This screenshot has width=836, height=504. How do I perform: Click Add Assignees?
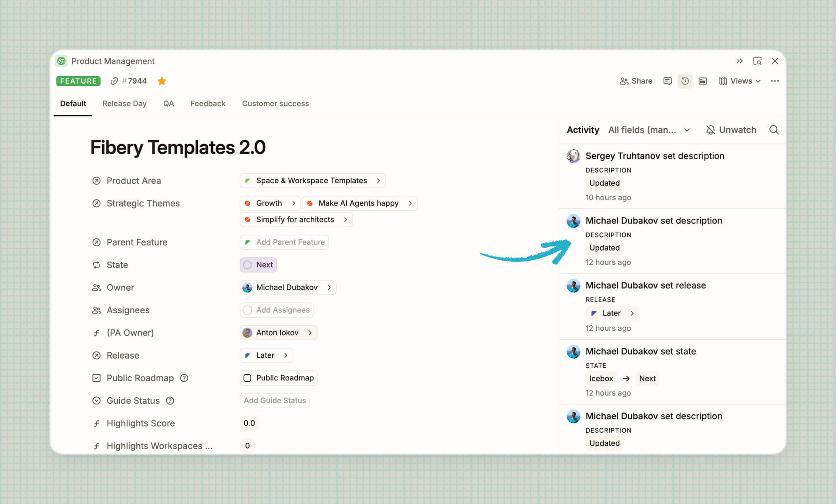(x=276, y=310)
